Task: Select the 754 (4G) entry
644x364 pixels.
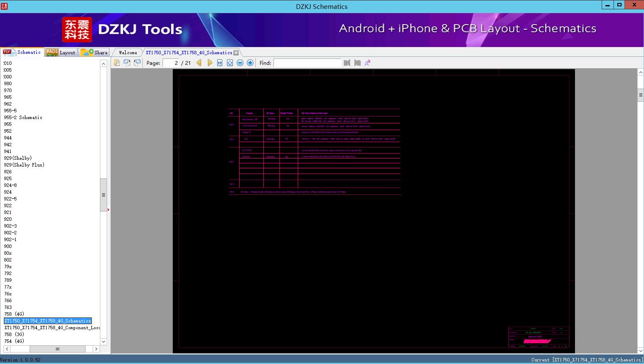Action: (14, 341)
